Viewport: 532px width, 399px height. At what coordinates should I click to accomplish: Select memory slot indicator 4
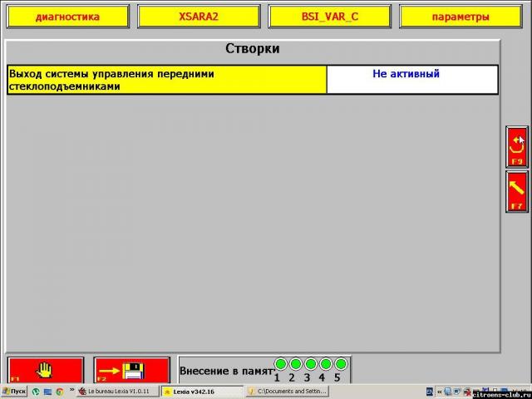326,364
